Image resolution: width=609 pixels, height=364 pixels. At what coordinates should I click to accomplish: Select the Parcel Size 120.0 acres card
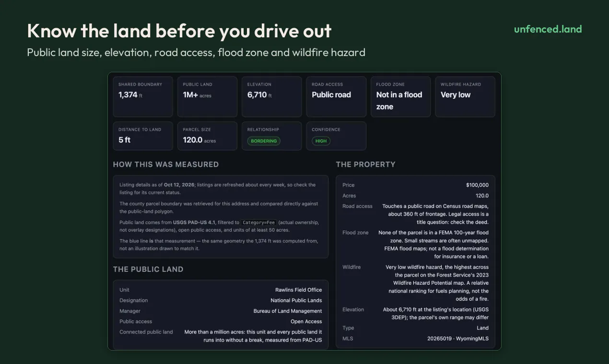pos(207,136)
